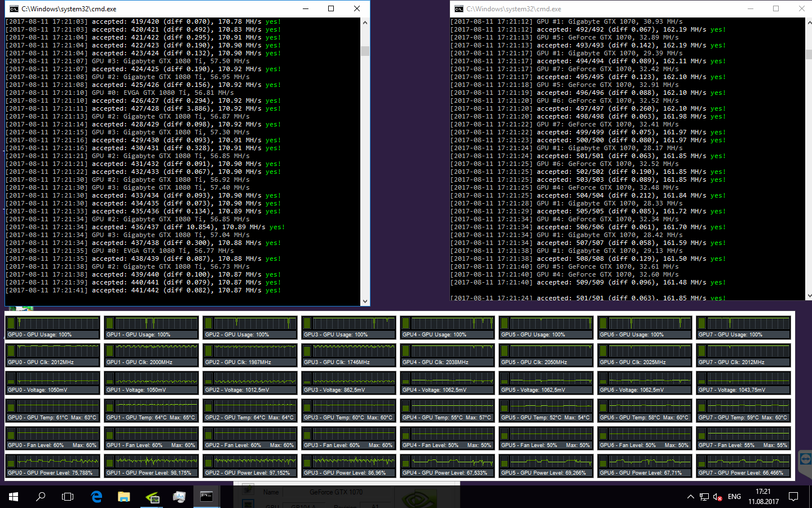Image resolution: width=812 pixels, height=508 pixels.
Task: Click the left cmd.exe title bar text
Action: pyautogui.click(x=69, y=9)
